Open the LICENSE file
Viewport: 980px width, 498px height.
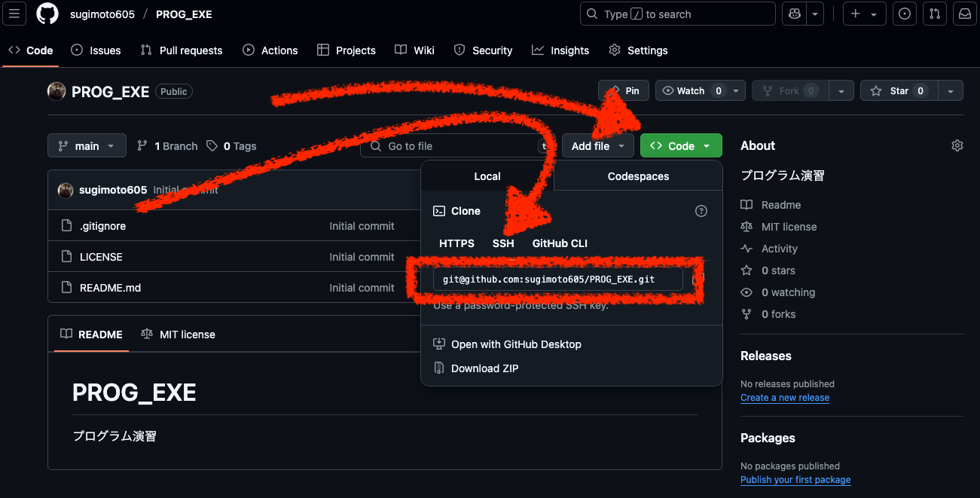coord(101,257)
